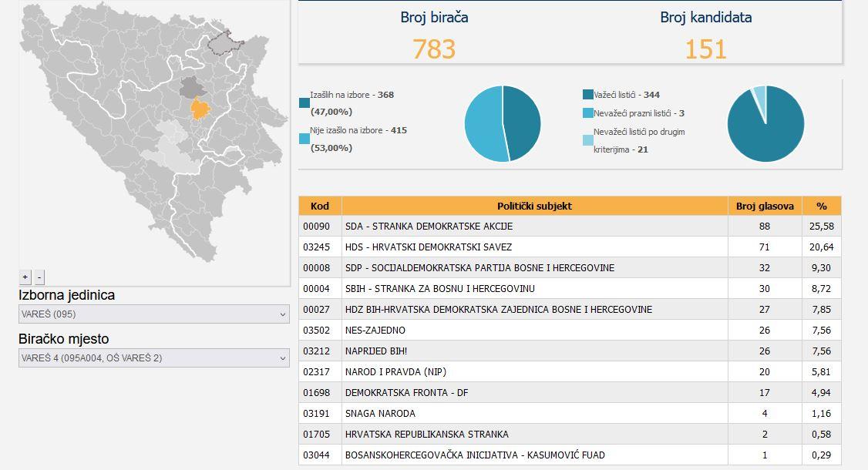Screen dimensions: 868x470
Task: Select BOSANSKOHERCEGOVAČKA INICIJATIVA - KASUMOVIĆ FUAD row
Action: [570, 455]
